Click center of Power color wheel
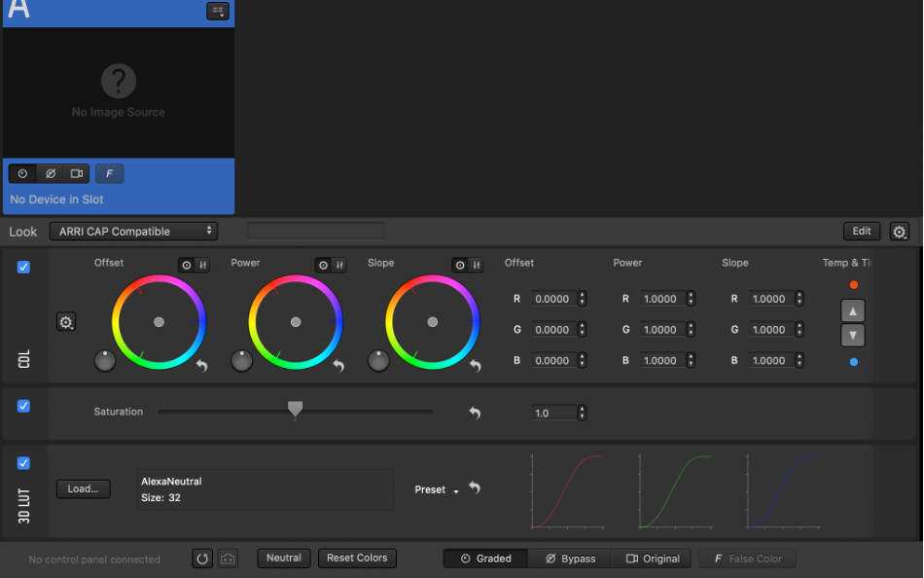 tap(296, 322)
